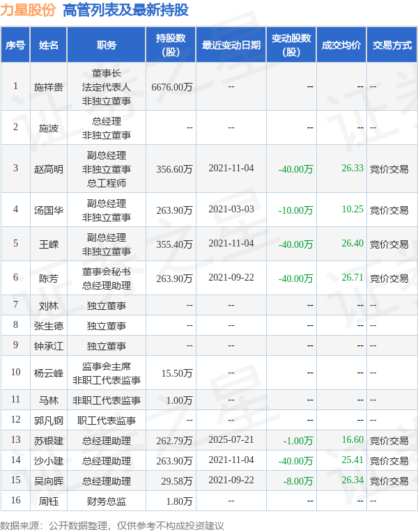This screenshot has width=418, height=532.
Task: Click 法定代表人 position for 施祥贵
Action: [107, 87]
